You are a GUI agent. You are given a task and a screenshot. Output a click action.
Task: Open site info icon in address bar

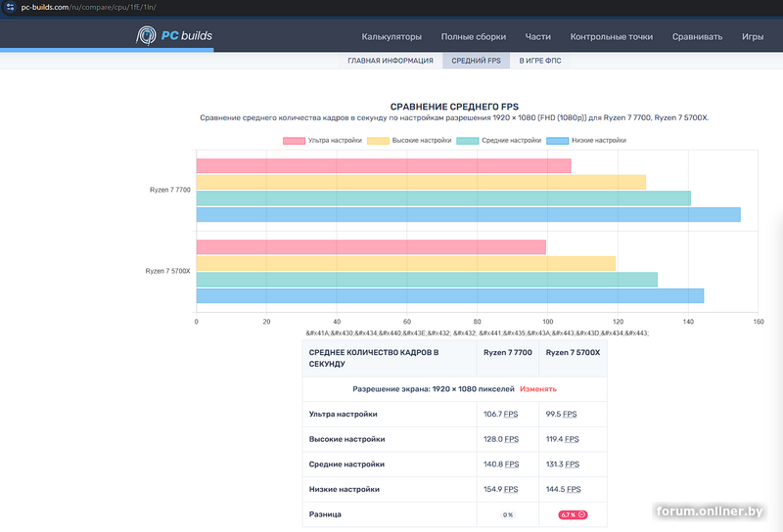11,7
